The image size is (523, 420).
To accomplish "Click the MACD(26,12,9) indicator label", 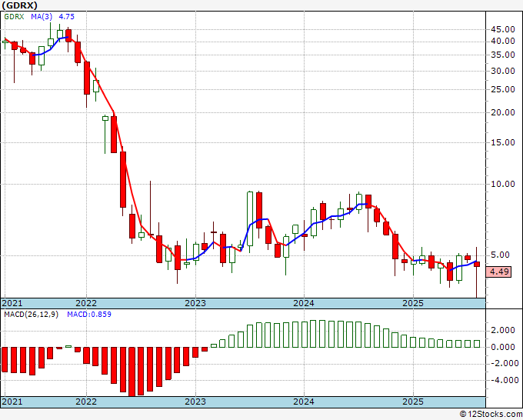I will pos(31,315).
